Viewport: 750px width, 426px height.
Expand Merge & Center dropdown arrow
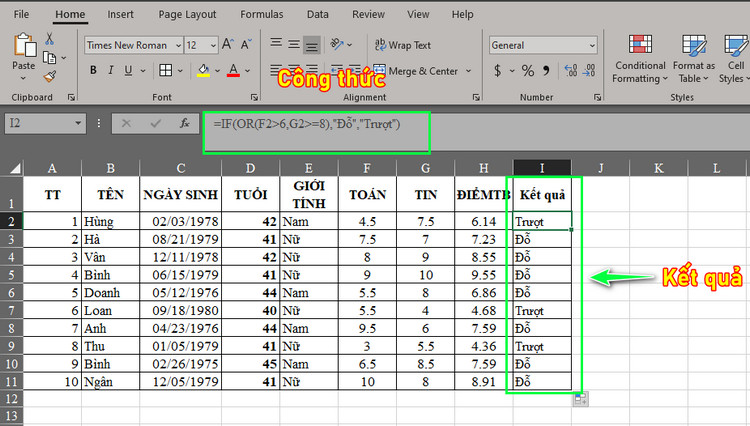pyautogui.click(x=469, y=71)
